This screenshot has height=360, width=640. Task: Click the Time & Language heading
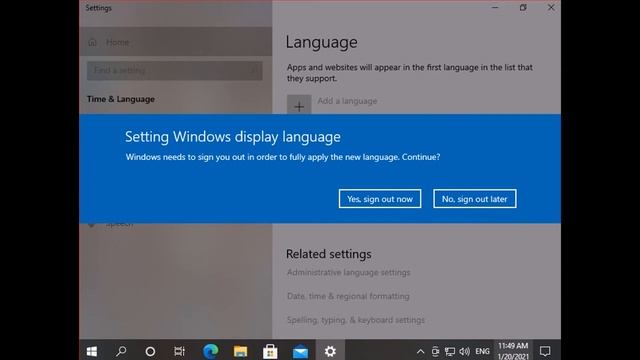click(x=121, y=99)
